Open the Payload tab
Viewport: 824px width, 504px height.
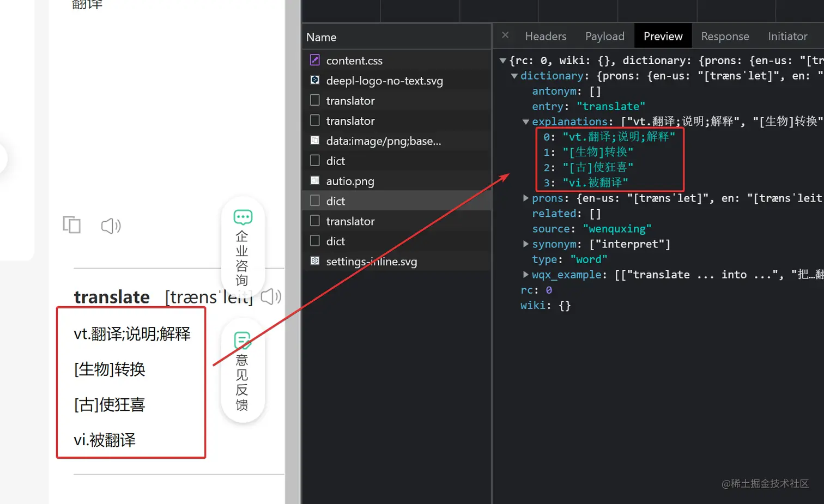click(x=605, y=36)
